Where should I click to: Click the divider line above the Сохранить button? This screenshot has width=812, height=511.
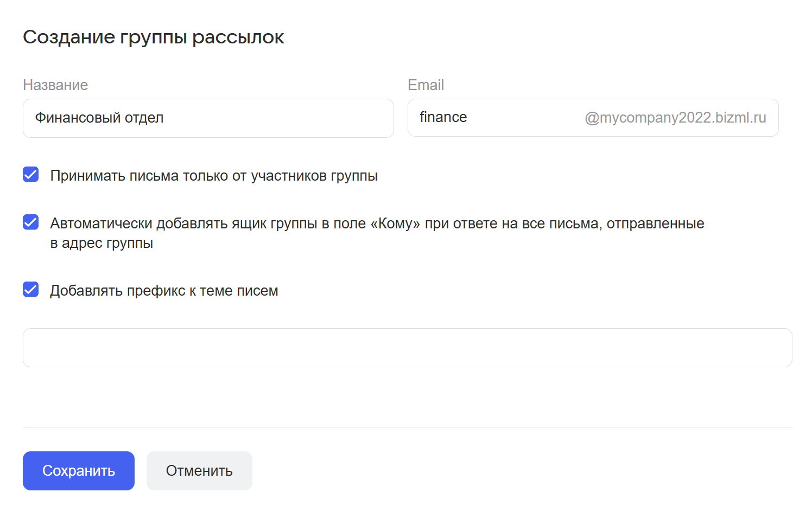[x=407, y=427]
